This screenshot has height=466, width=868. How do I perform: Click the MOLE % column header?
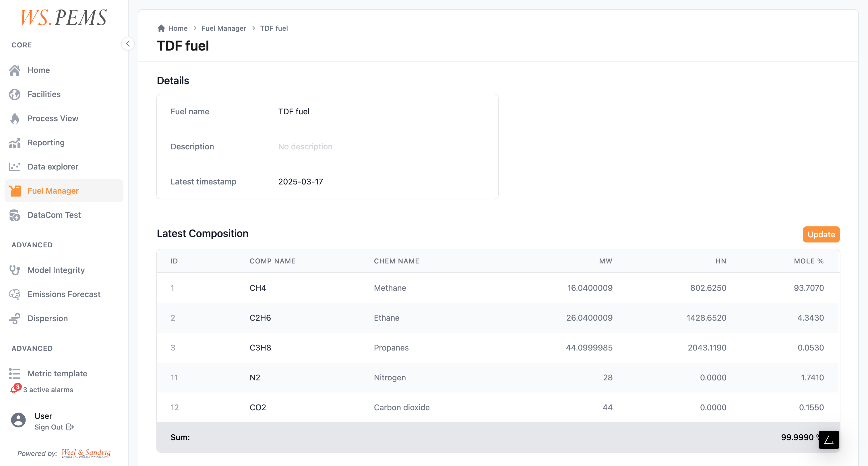point(809,261)
